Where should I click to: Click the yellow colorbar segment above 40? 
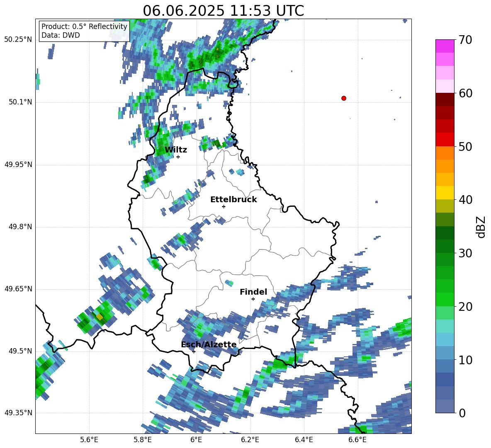(x=445, y=193)
